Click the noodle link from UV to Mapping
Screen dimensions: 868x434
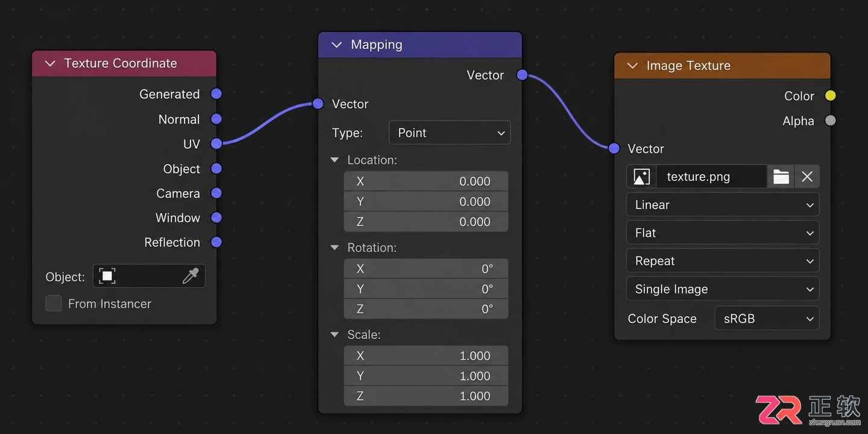268,124
